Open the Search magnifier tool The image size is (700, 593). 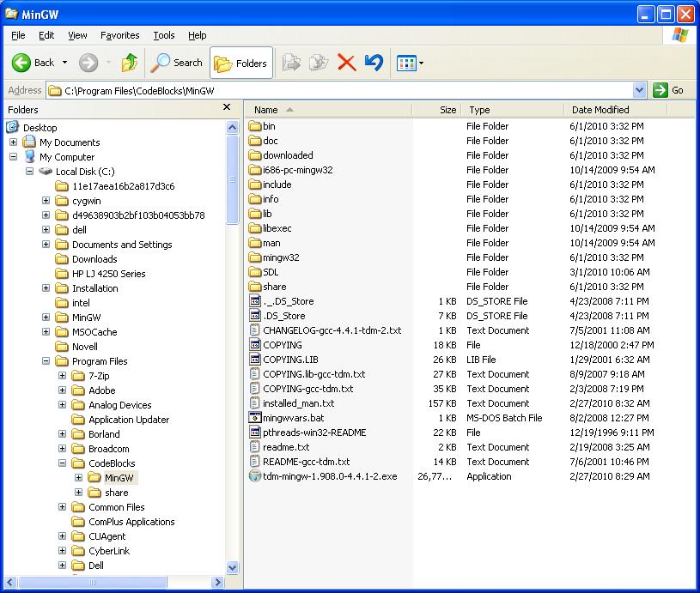pos(176,63)
